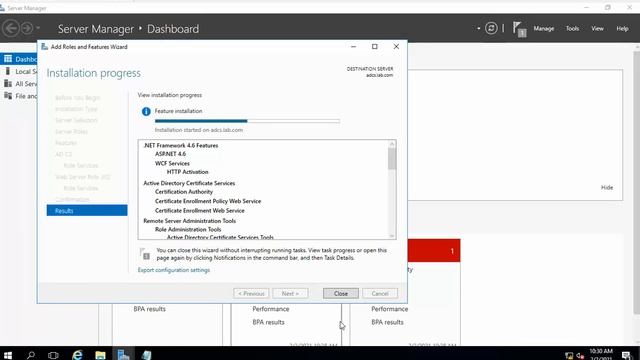Open the Action Center notifications icon
Image resolution: width=640 pixels, height=360 pixels.
pyautogui.click(x=627, y=355)
